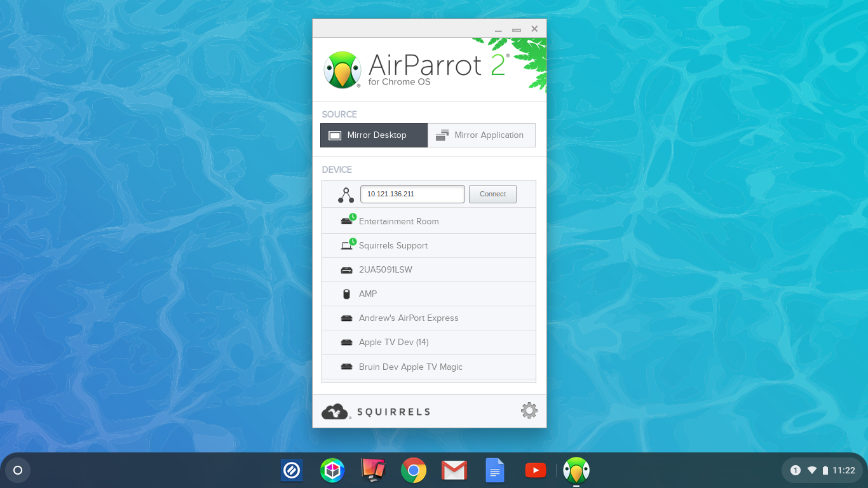The width and height of the screenshot is (868, 488).
Task: Select the Mirror Application source
Action: click(x=482, y=135)
